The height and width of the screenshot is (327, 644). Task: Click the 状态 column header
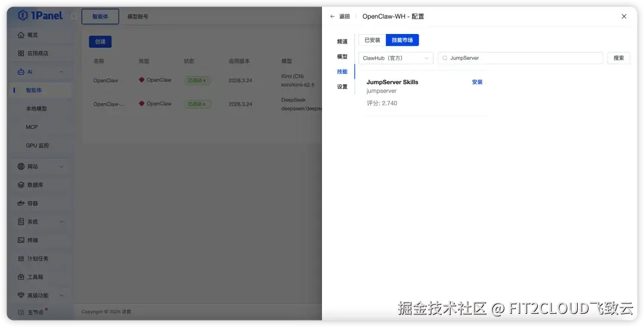click(x=189, y=61)
